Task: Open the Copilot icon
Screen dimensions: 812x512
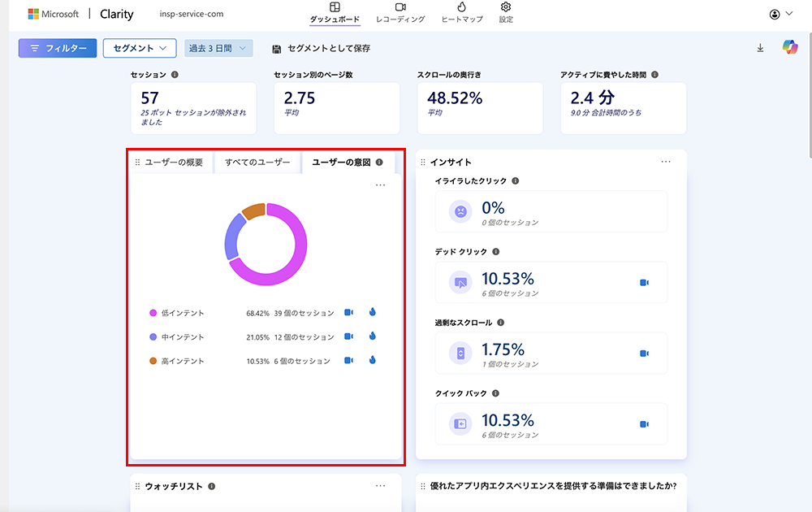Action: pyautogui.click(x=790, y=47)
